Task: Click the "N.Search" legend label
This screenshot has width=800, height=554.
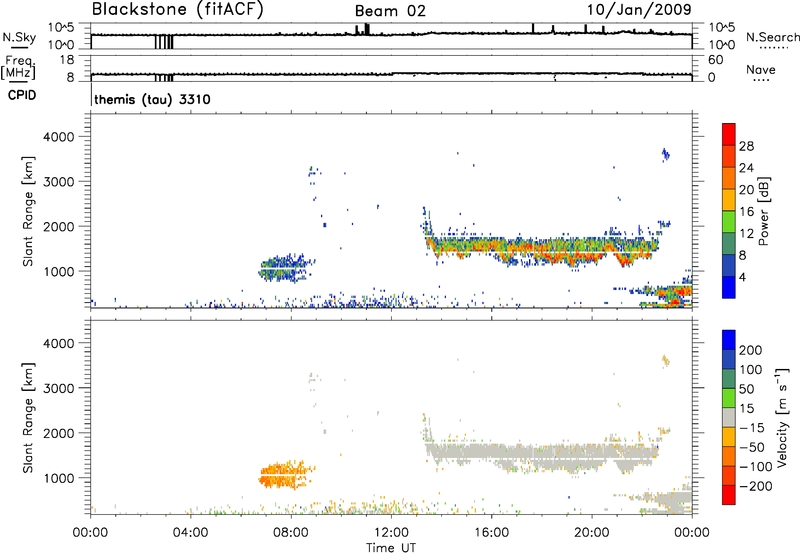Action: pyautogui.click(x=772, y=37)
